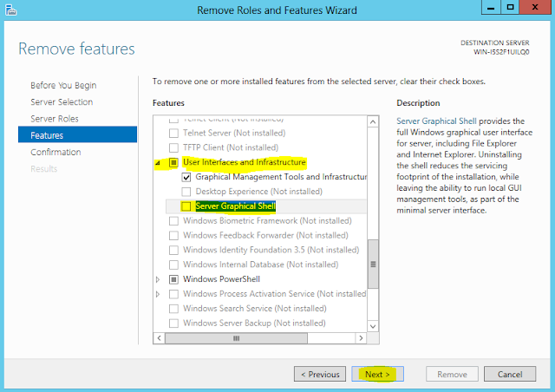This screenshot has height=392, width=555.
Task: Select the User Interfaces and Infrastructure label
Action: 245,162
